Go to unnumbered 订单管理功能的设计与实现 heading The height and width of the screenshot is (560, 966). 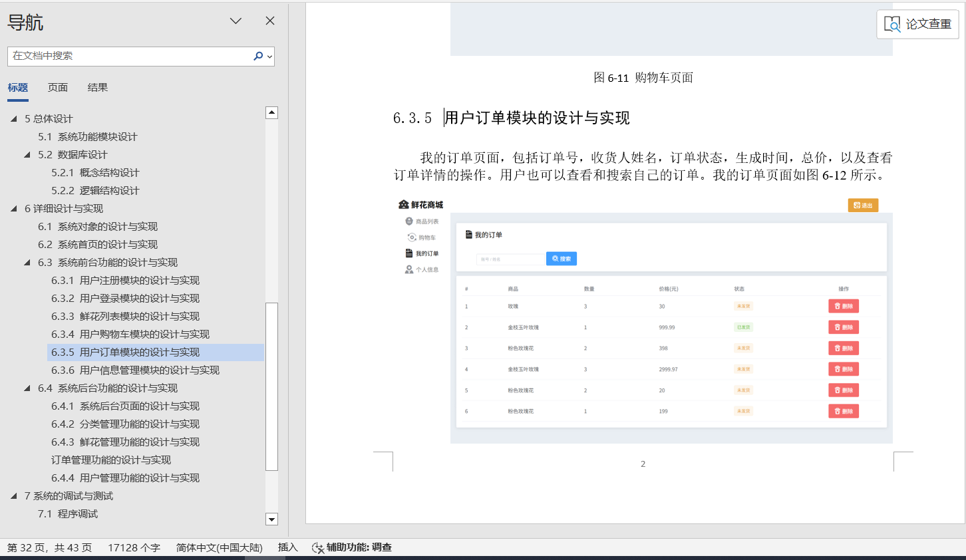click(111, 460)
